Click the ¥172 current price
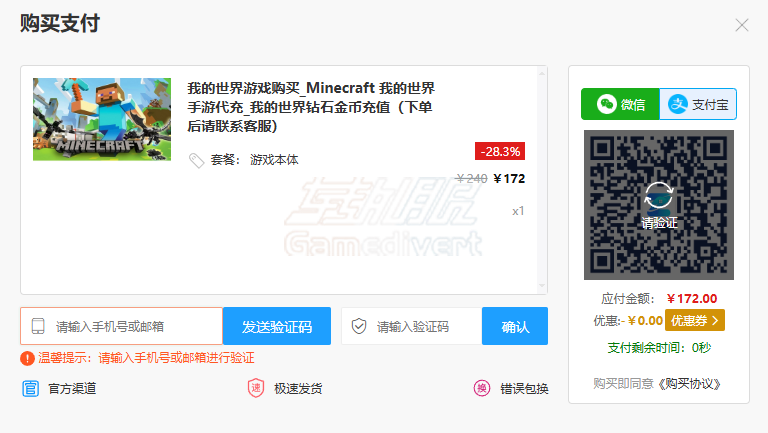This screenshot has width=768, height=433. pos(509,179)
